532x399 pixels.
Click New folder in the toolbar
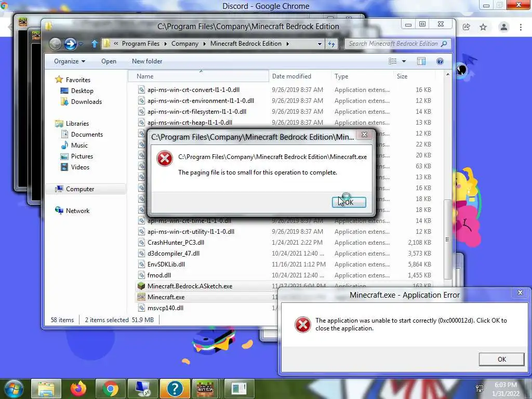(x=147, y=61)
